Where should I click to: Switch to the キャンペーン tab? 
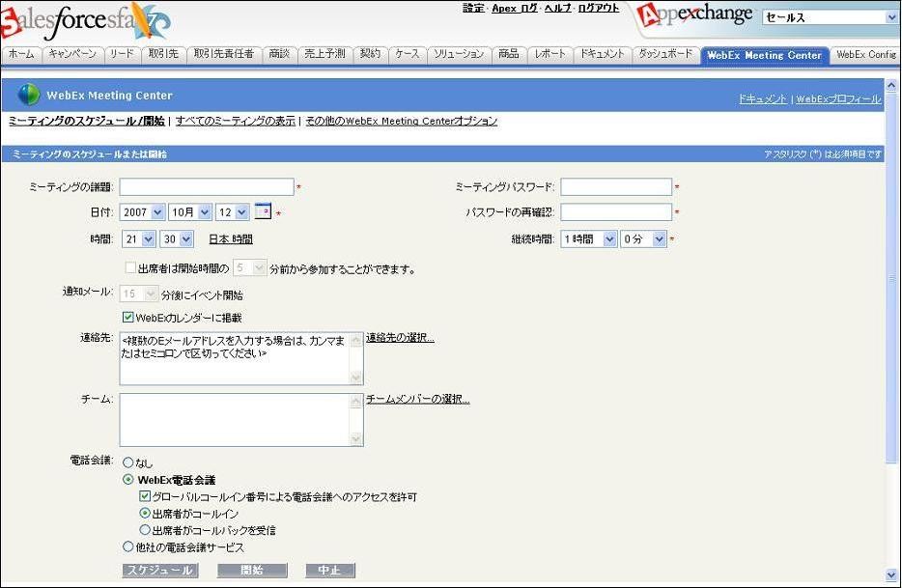[72, 55]
